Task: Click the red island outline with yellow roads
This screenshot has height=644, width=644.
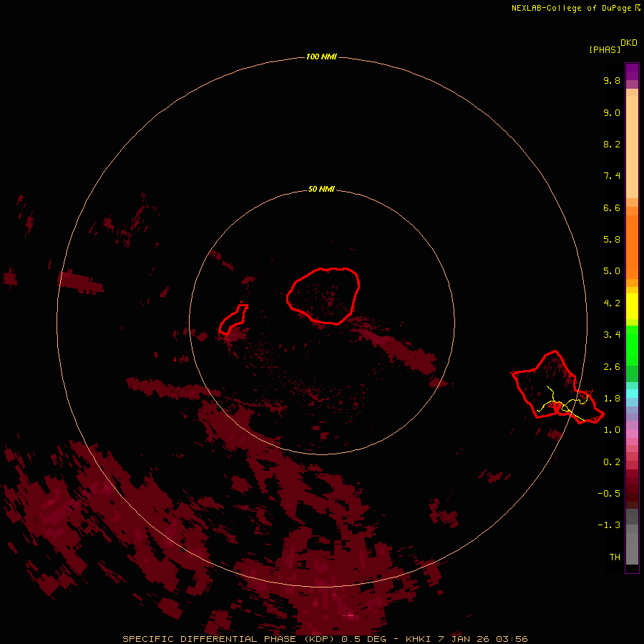Action: pos(557,387)
